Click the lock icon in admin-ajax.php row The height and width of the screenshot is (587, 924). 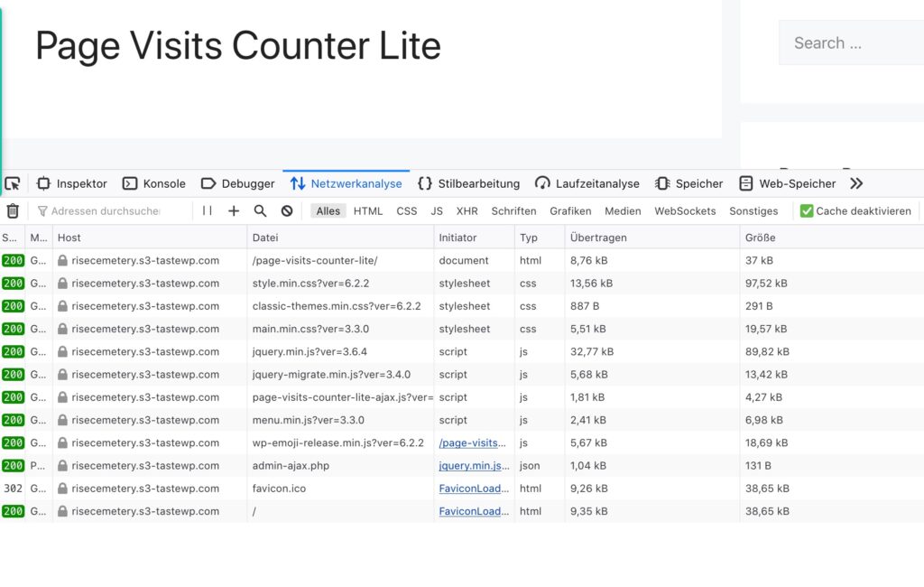[62, 465]
